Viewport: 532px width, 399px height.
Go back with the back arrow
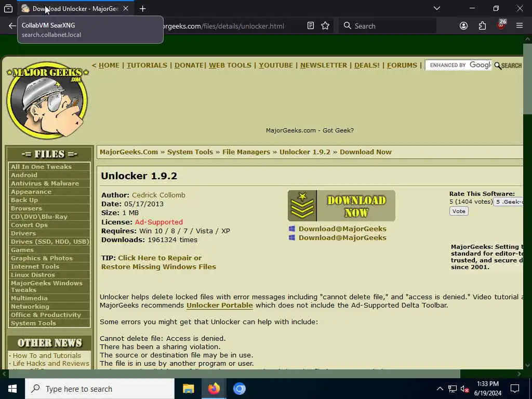[12, 26]
